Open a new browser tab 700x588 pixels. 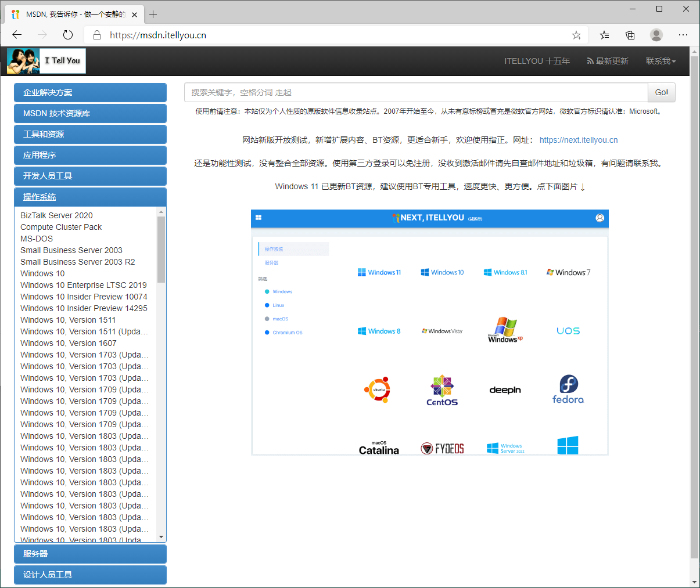[x=153, y=15]
